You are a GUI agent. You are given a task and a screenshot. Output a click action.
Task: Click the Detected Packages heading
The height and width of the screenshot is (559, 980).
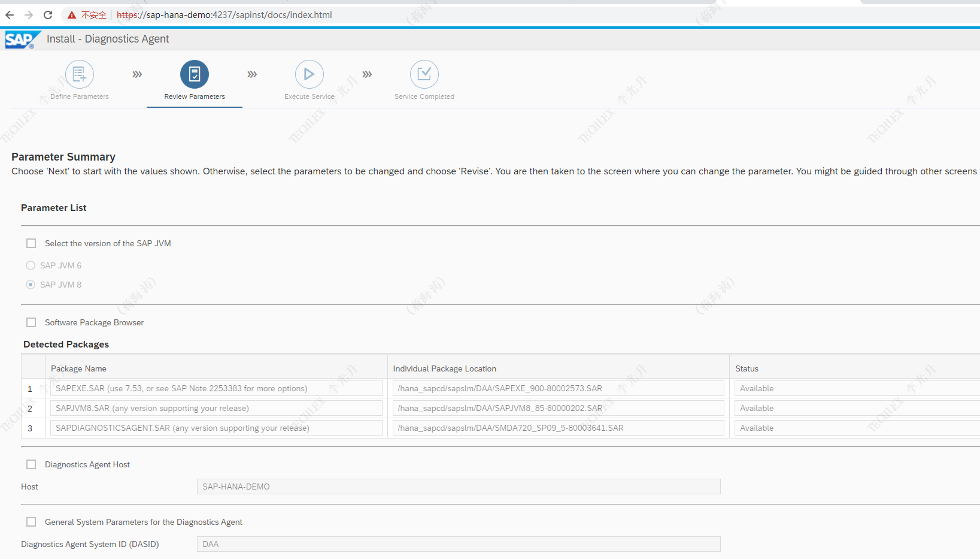tap(66, 345)
